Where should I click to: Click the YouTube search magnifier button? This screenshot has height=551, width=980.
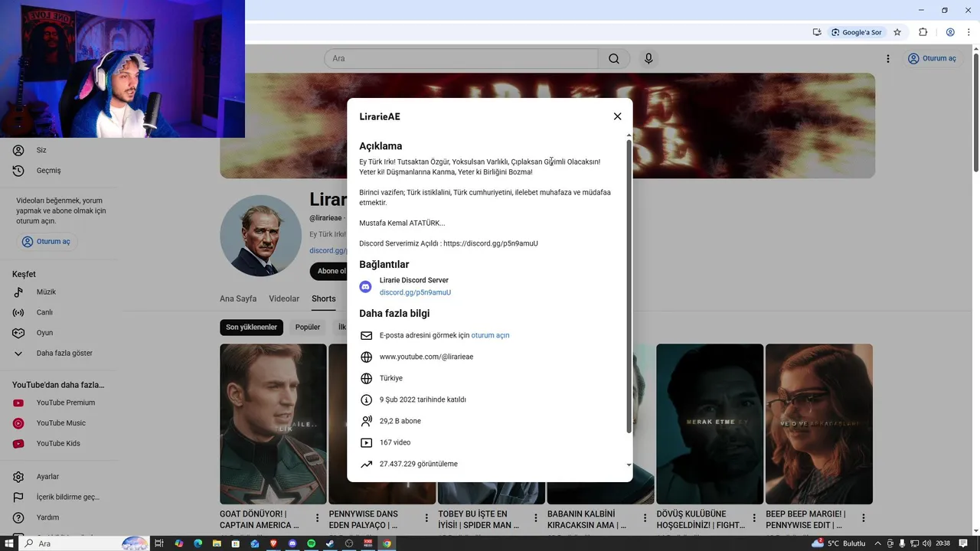[x=614, y=59]
